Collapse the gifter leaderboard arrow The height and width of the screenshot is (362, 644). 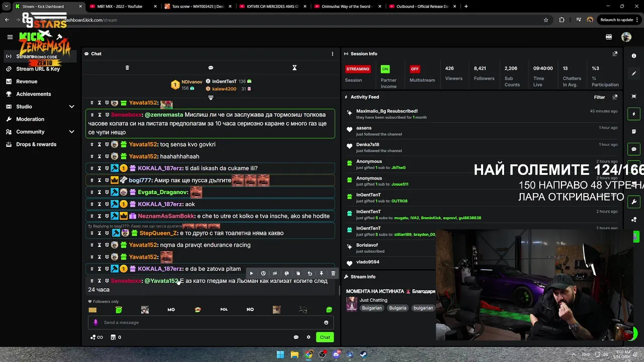[x=211, y=98]
